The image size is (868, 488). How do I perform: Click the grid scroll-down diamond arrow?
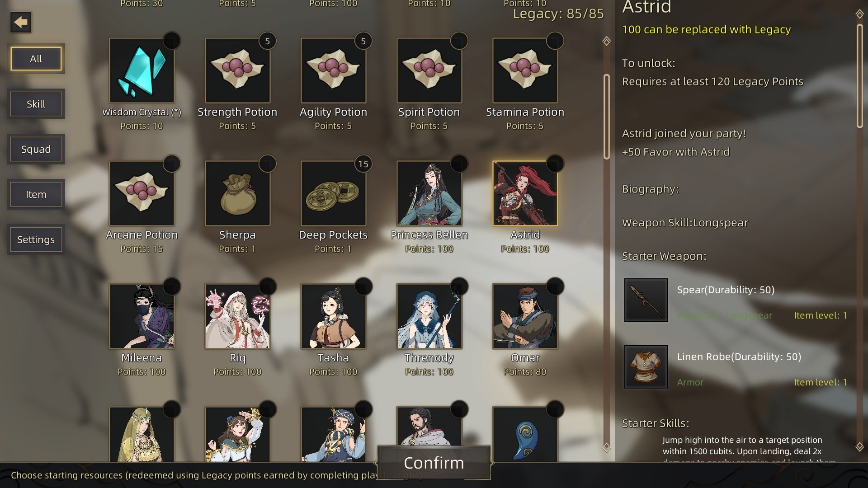pos(607,447)
